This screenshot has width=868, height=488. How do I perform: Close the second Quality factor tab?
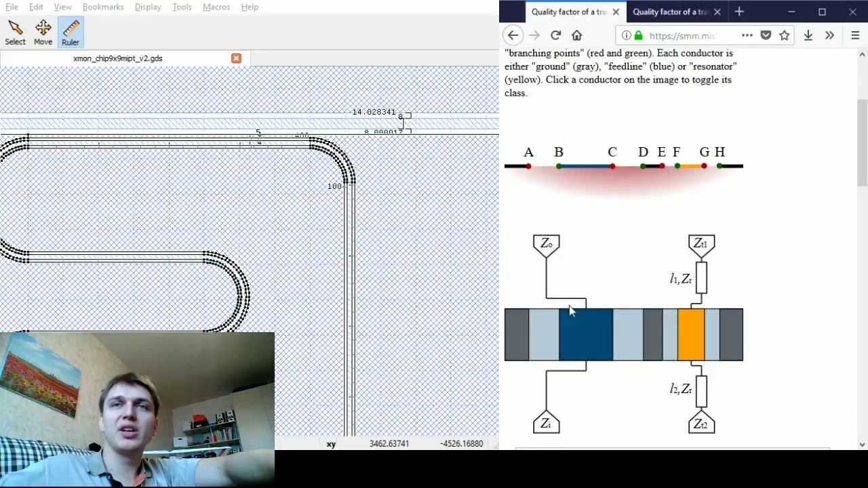click(717, 12)
